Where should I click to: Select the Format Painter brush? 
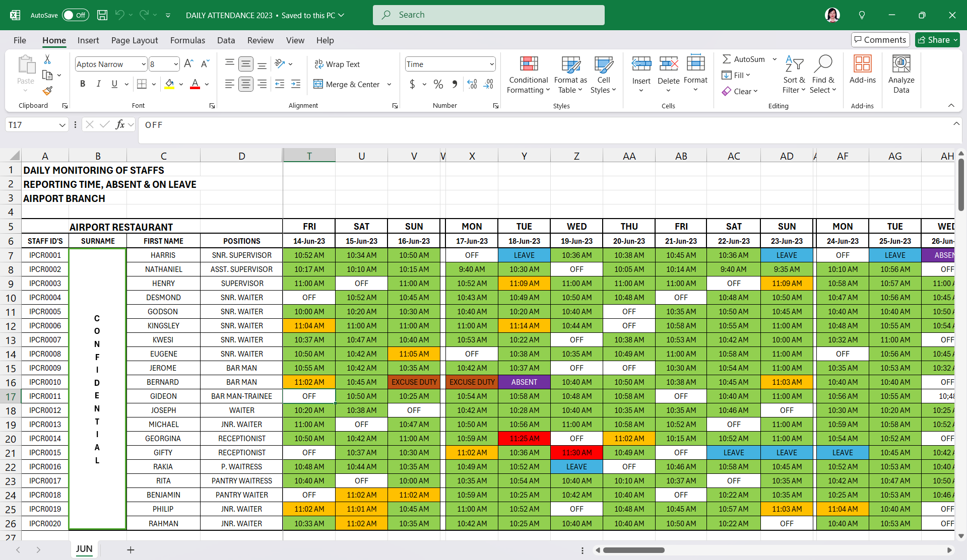pos(47,91)
